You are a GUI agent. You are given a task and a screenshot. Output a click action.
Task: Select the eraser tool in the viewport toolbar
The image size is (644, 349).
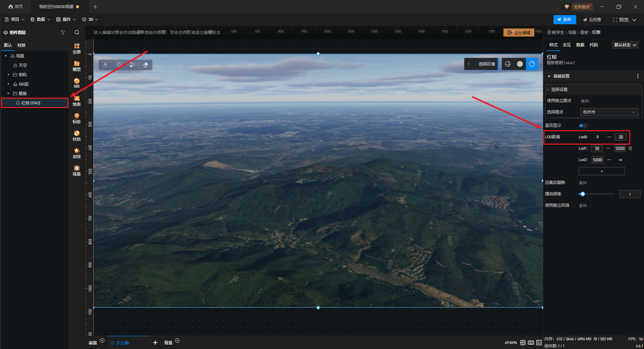coord(146,65)
